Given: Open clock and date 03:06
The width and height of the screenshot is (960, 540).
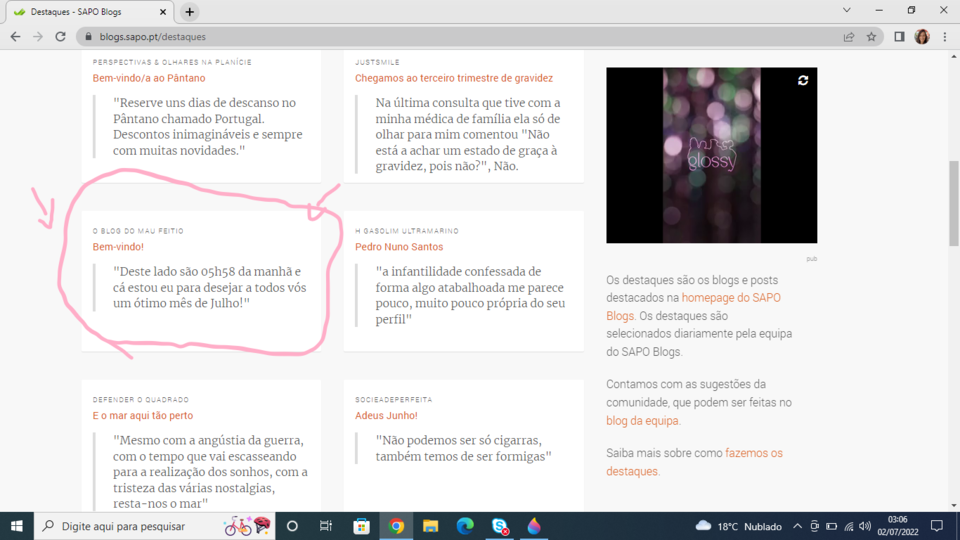Looking at the screenshot, I should pos(898,526).
